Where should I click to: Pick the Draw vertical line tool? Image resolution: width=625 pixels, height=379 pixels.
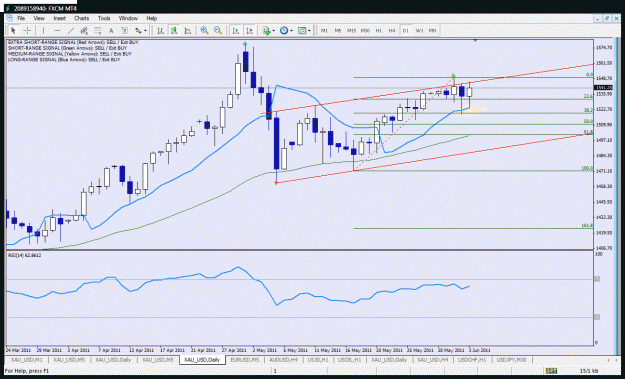click(x=43, y=31)
